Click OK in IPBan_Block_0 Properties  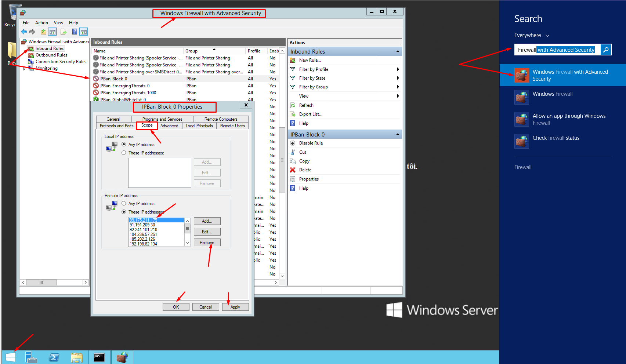[x=176, y=307]
